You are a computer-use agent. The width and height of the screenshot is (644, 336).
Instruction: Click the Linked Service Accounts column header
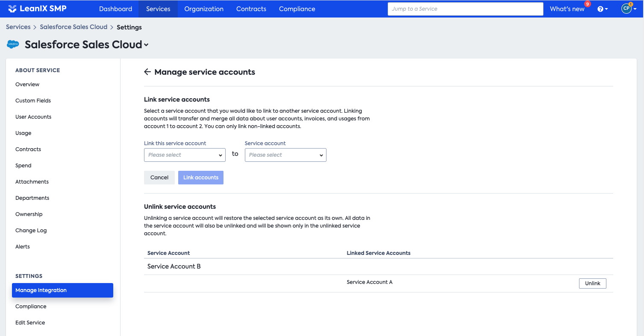point(379,253)
